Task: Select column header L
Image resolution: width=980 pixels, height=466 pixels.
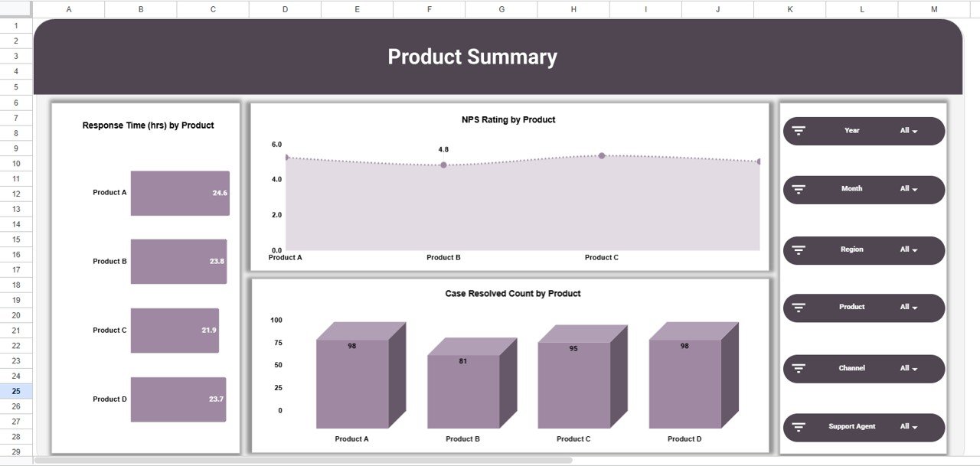Action: (x=861, y=8)
